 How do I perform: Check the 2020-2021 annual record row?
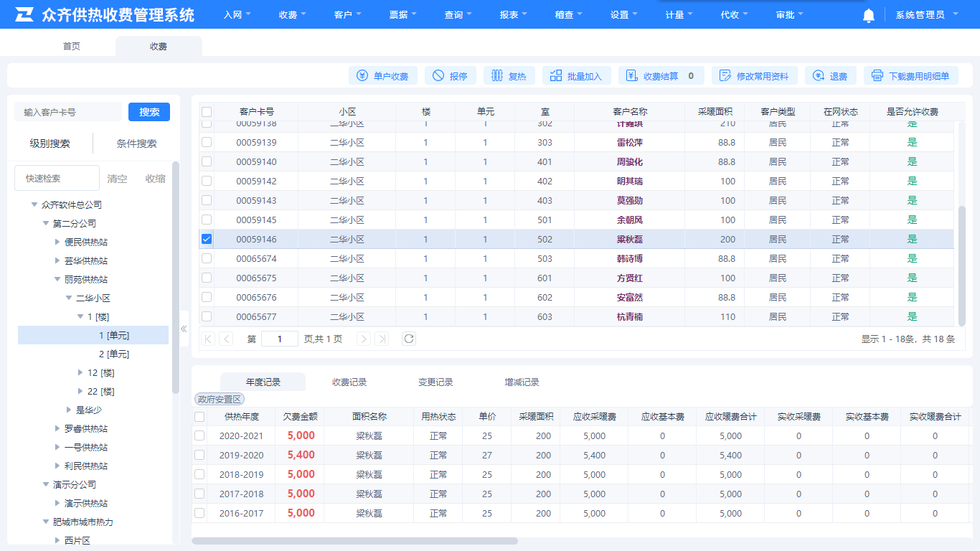tap(199, 435)
